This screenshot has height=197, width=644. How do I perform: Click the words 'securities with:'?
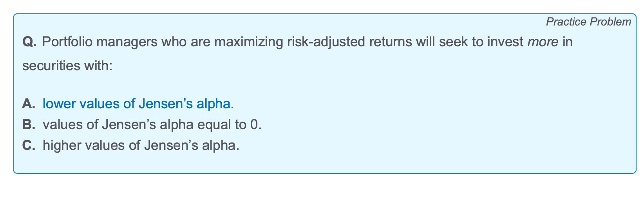click(x=67, y=65)
